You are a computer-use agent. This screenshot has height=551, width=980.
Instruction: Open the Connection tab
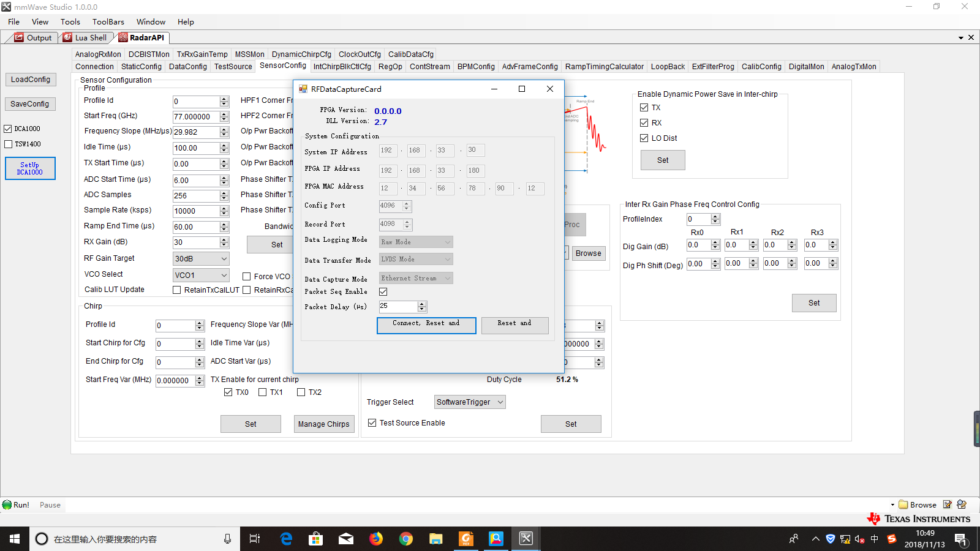tap(95, 67)
